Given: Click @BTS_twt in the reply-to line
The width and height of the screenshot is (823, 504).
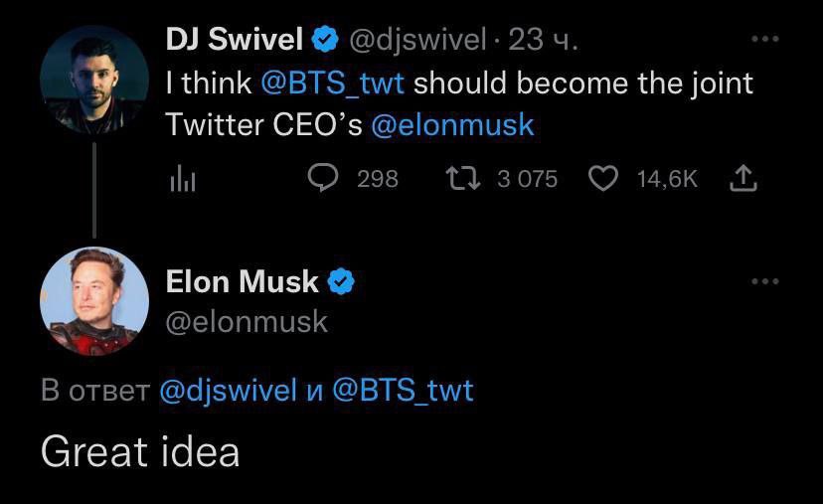Looking at the screenshot, I should click(402, 391).
